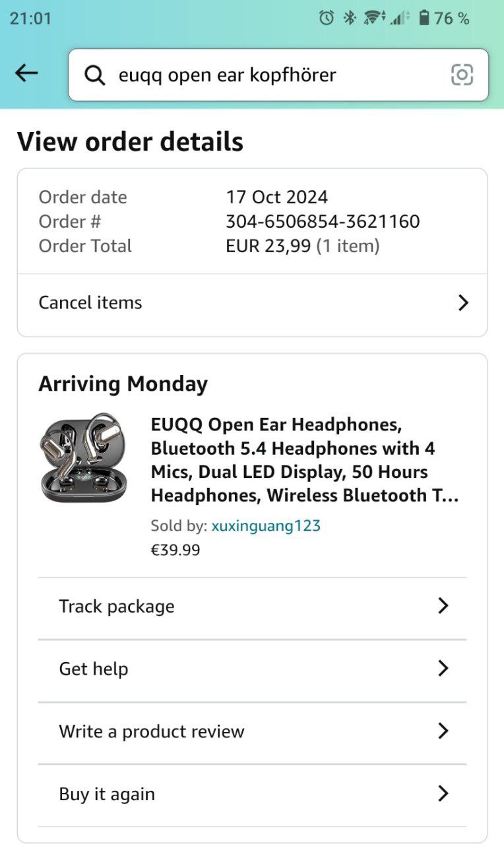Open Write a product review chevron
Image resolution: width=504 pixels, height=845 pixels.
(443, 731)
